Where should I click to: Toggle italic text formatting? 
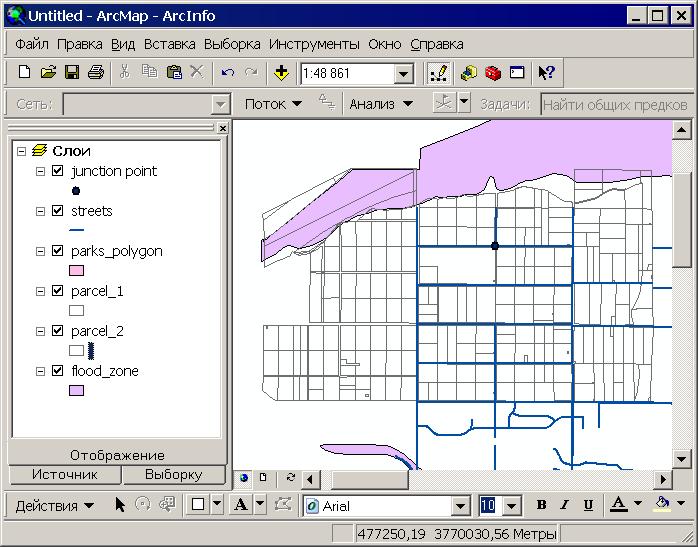coord(564,505)
